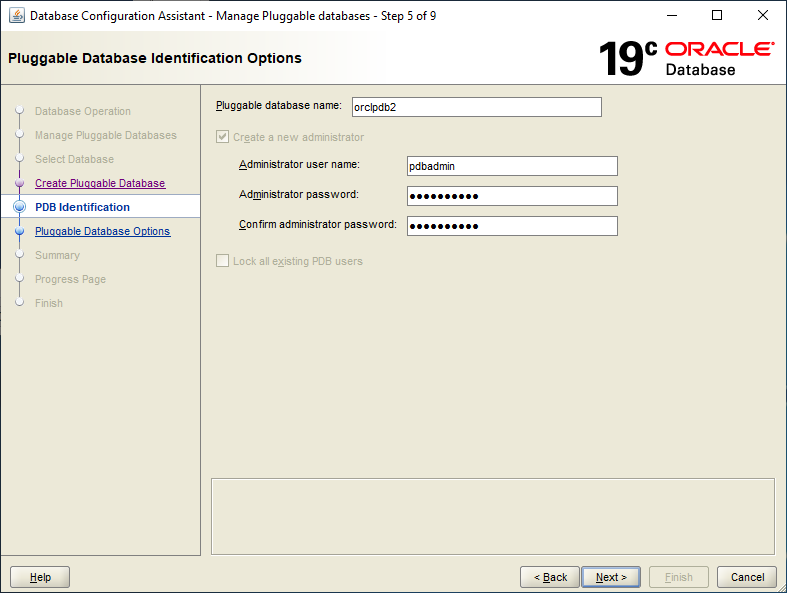Focus the Administrator password field
Image resolution: width=787 pixels, height=593 pixels.
[512, 196]
